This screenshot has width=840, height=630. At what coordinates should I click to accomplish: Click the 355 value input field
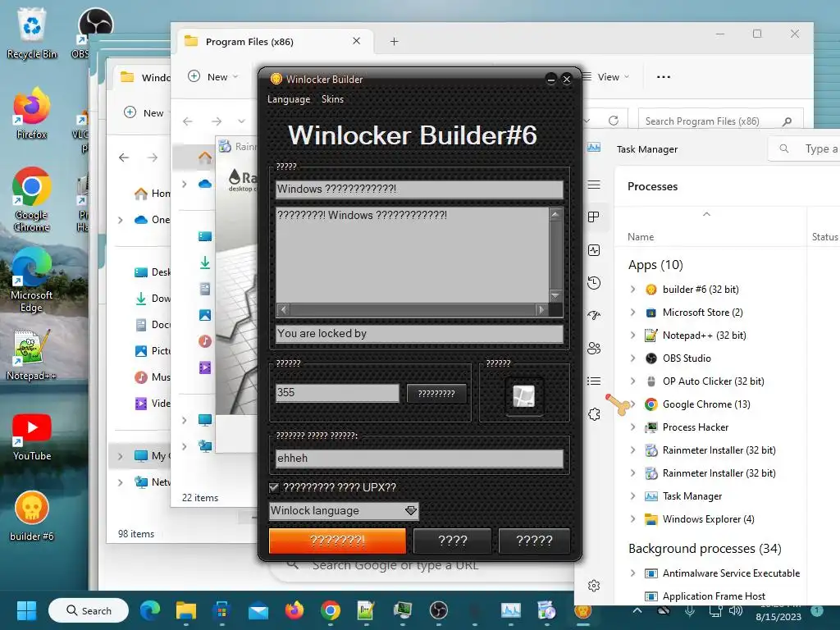(x=337, y=393)
